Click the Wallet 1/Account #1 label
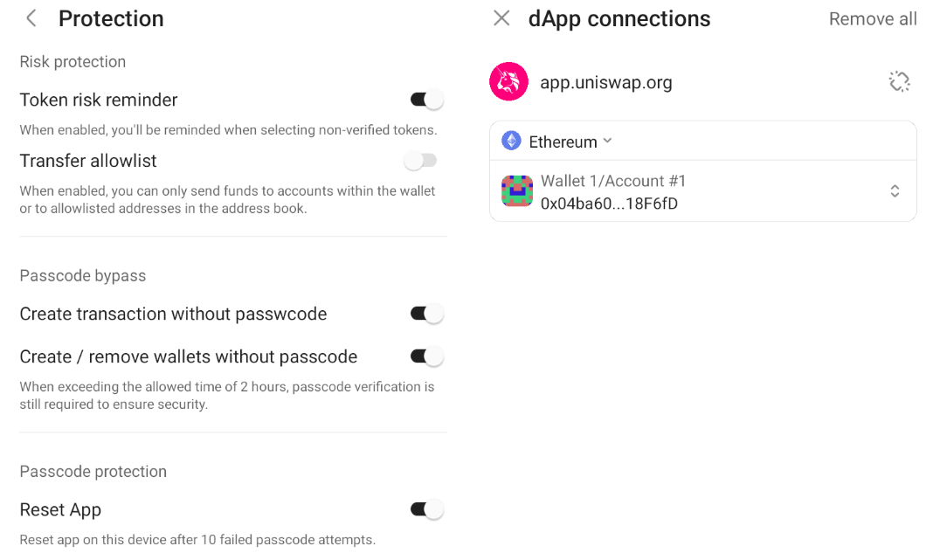933x560 pixels. tap(613, 181)
